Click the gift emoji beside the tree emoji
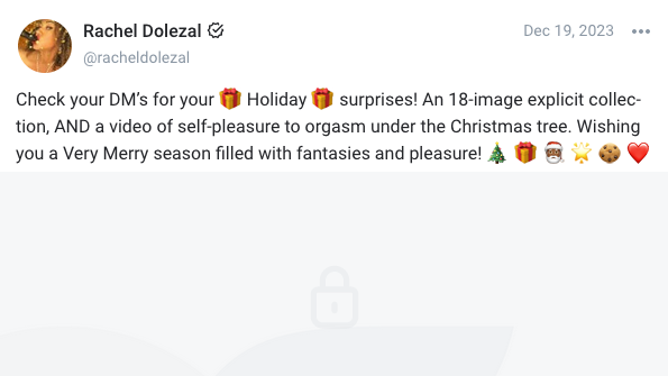The width and height of the screenshot is (668, 376). [x=525, y=153]
